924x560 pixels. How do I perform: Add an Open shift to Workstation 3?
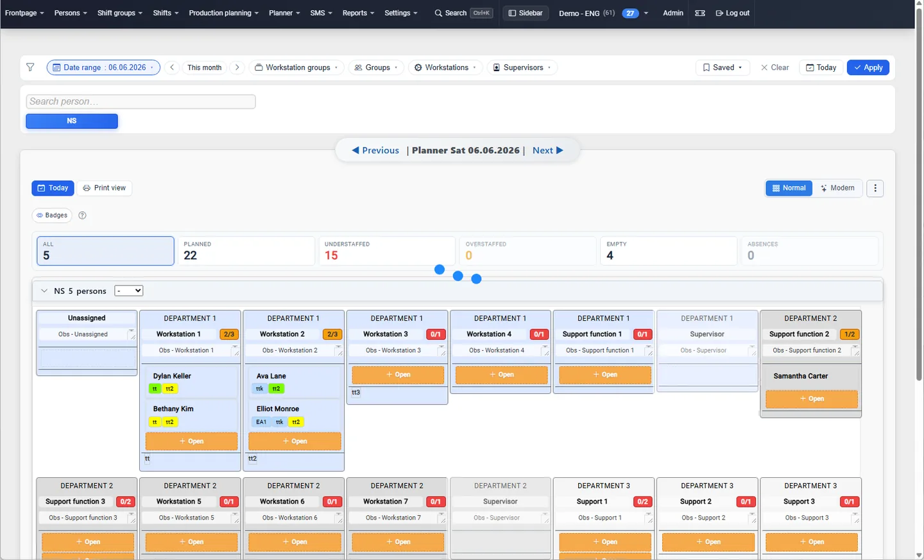[x=398, y=375]
